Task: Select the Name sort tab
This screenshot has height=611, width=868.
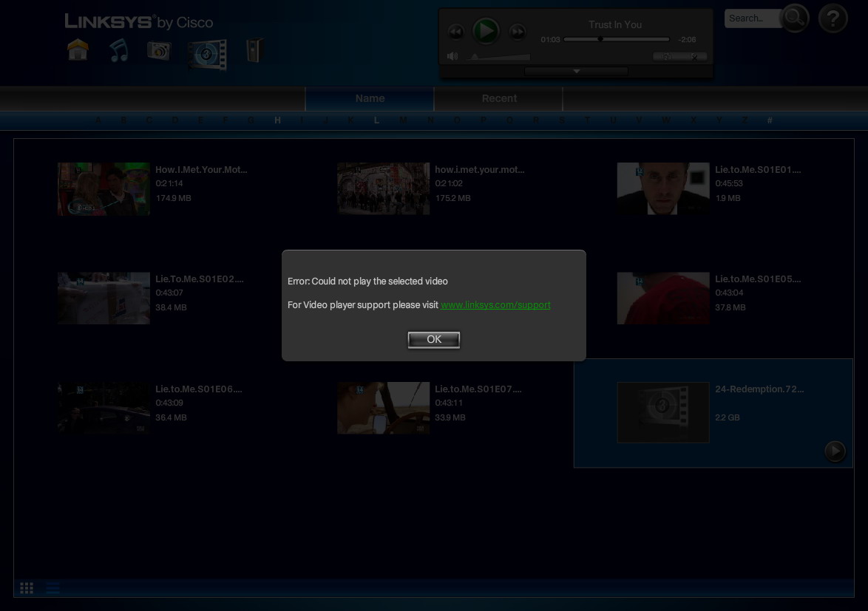Action: tap(370, 98)
